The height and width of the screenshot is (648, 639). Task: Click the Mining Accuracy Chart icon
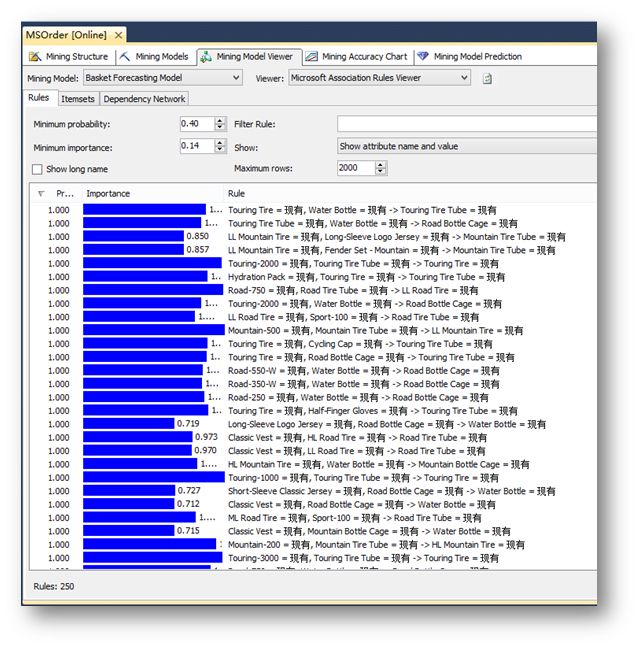coord(311,57)
